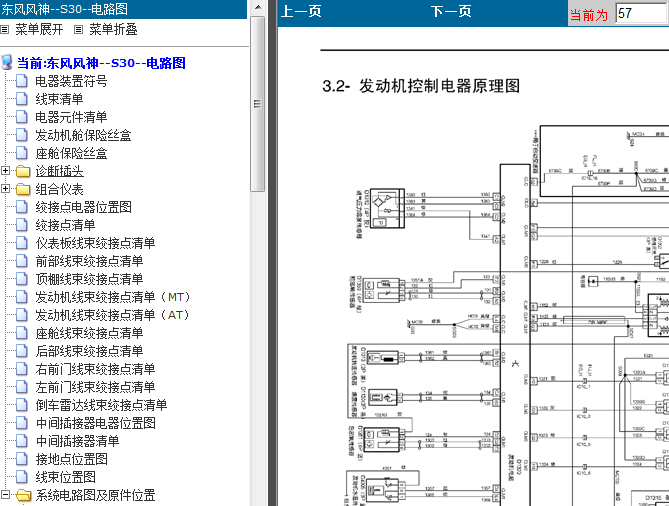The height and width of the screenshot is (506, 669).
Task: Open 线束清单 in the tree
Action: tap(59, 99)
